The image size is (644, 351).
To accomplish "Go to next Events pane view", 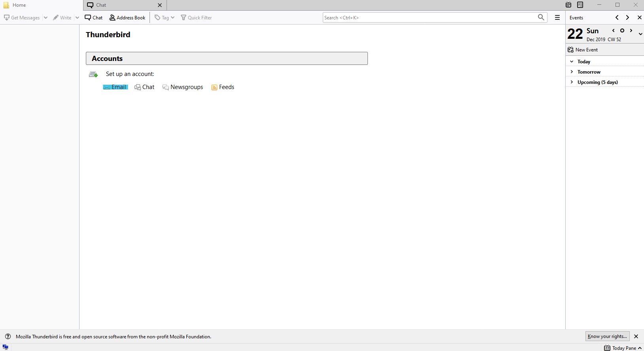I will [627, 17].
